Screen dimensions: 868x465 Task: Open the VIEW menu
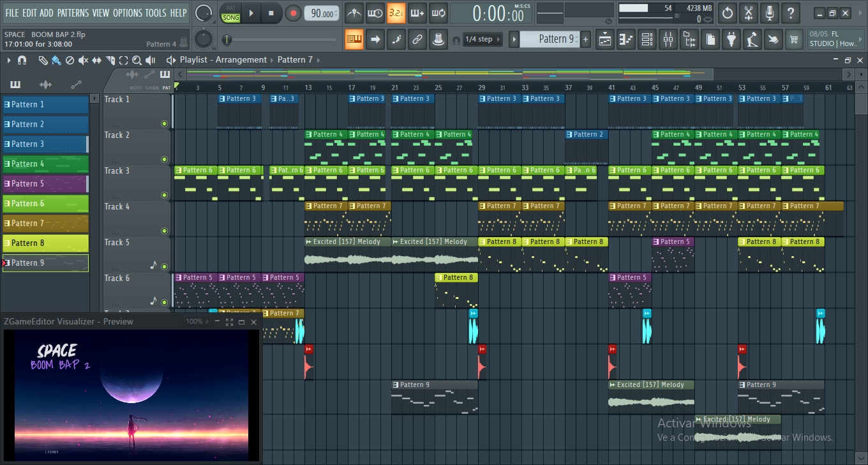101,13
